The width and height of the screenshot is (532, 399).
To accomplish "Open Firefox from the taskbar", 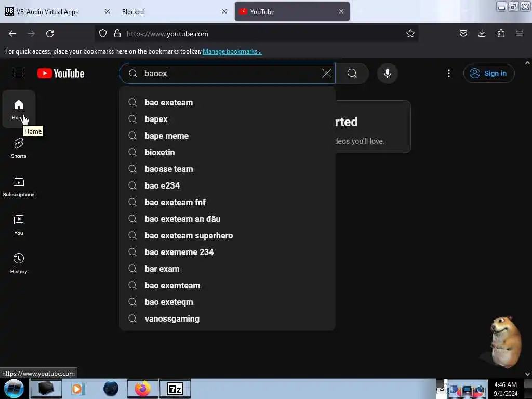I will [x=142, y=389].
